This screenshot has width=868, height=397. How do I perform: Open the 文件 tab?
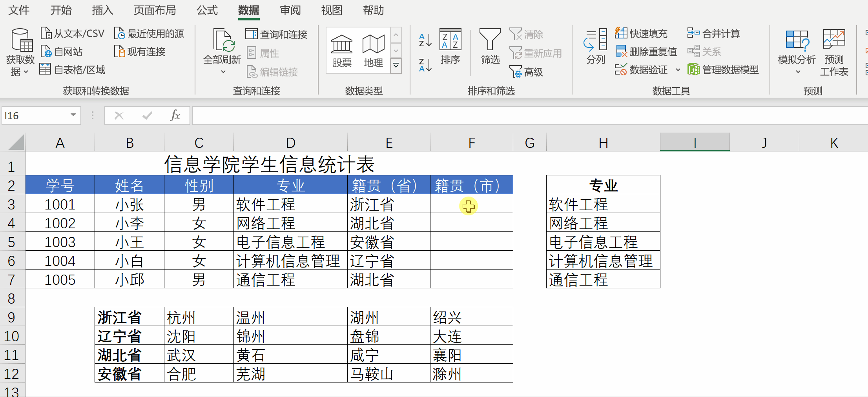[x=19, y=10]
